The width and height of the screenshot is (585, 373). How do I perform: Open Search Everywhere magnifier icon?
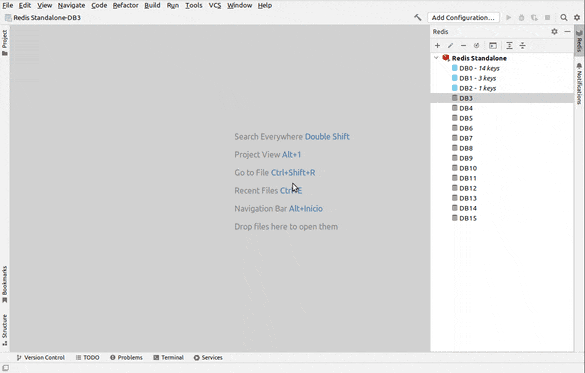[x=564, y=18]
